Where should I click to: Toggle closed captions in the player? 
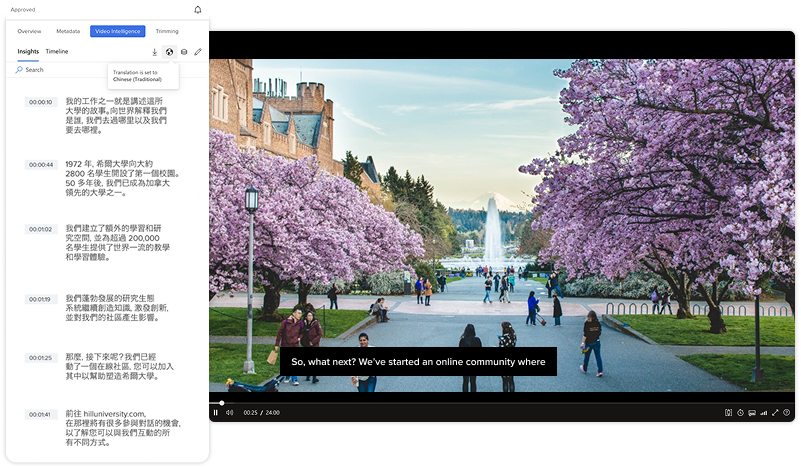(x=752, y=412)
